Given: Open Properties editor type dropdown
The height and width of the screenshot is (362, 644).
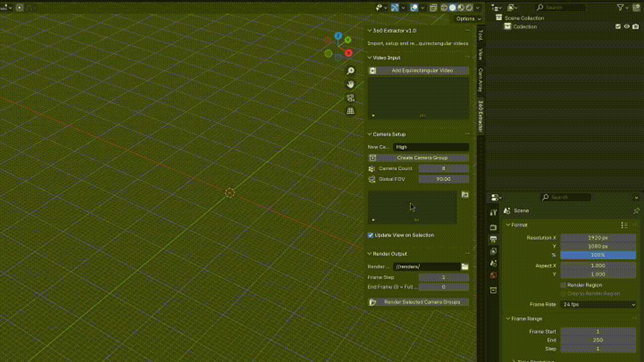Looking at the screenshot, I should pos(497,198).
